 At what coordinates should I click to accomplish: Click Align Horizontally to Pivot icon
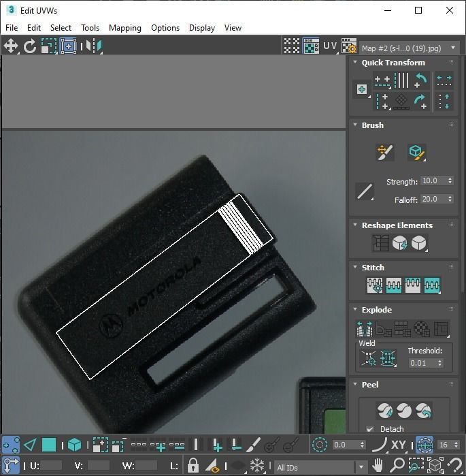(382, 81)
